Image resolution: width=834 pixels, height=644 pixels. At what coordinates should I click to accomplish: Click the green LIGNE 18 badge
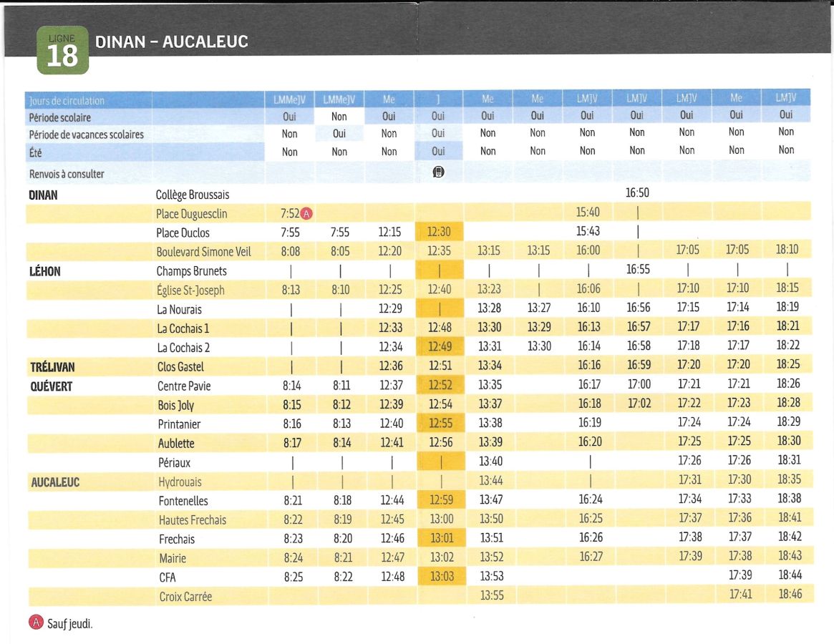(x=63, y=50)
